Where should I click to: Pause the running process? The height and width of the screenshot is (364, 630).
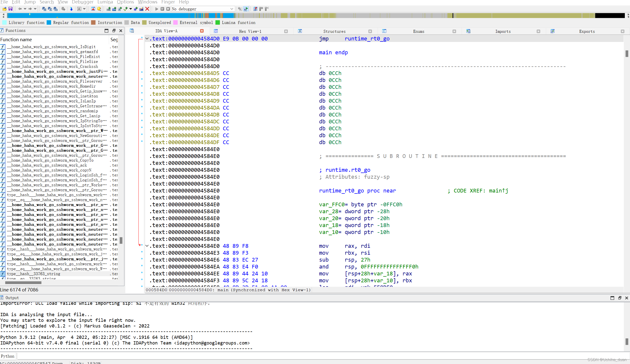(x=162, y=9)
